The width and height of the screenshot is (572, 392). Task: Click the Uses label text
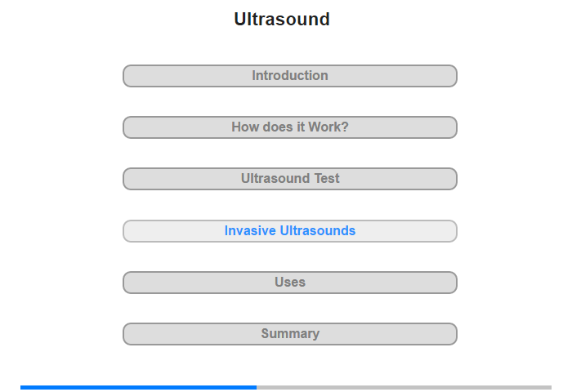(289, 282)
